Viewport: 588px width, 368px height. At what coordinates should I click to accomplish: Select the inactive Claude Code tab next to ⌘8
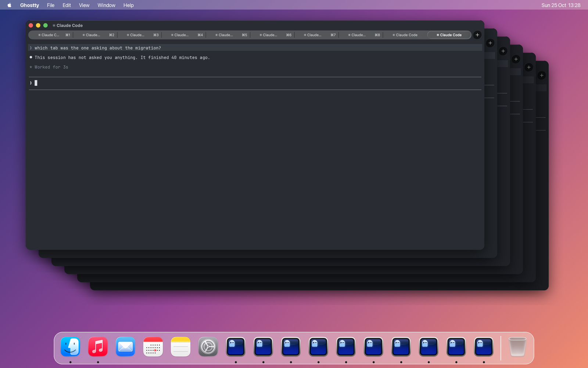click(x=405, y=35)
